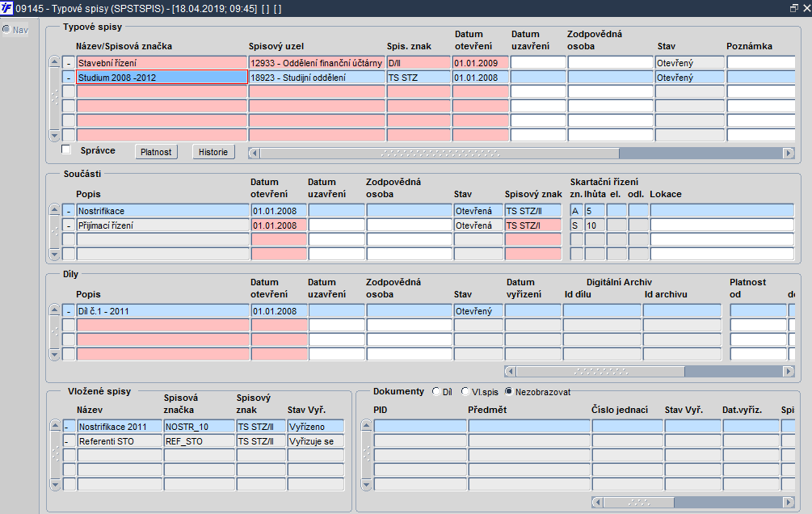Viewport: 812px width, 514px height.
Task: Click left arrow of Typové spisy horizontal scrollbar
Action: (x=254, y=153)
